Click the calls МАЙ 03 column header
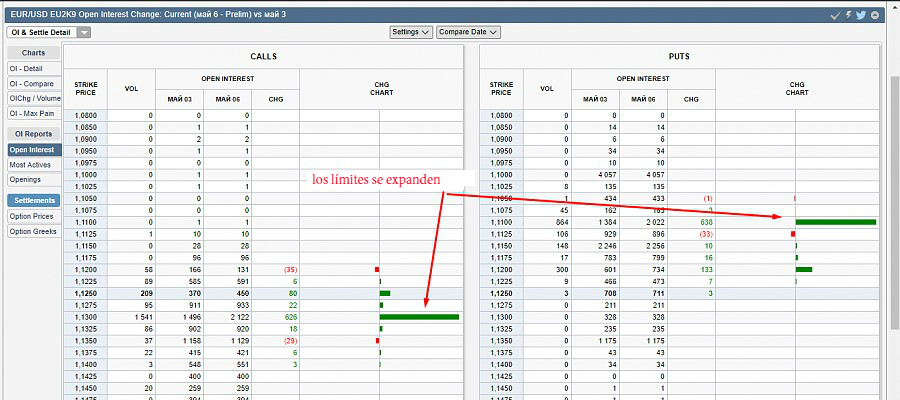900x400 pixels. point(180,99)
